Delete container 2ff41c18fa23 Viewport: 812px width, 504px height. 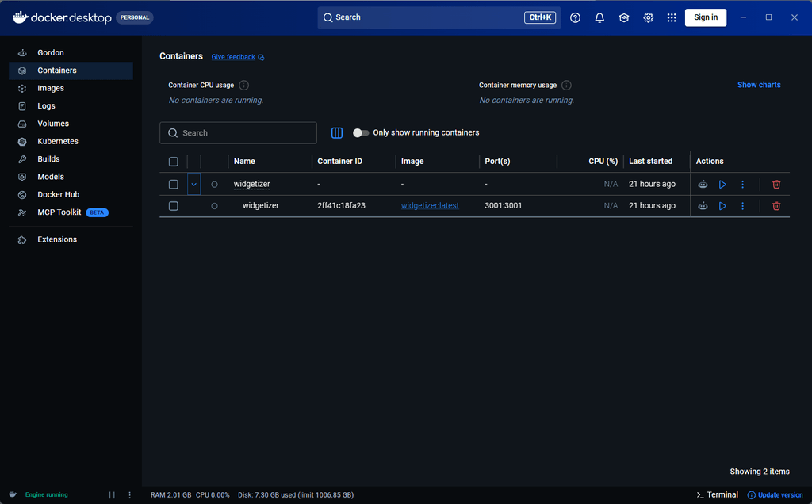[776, 206]
